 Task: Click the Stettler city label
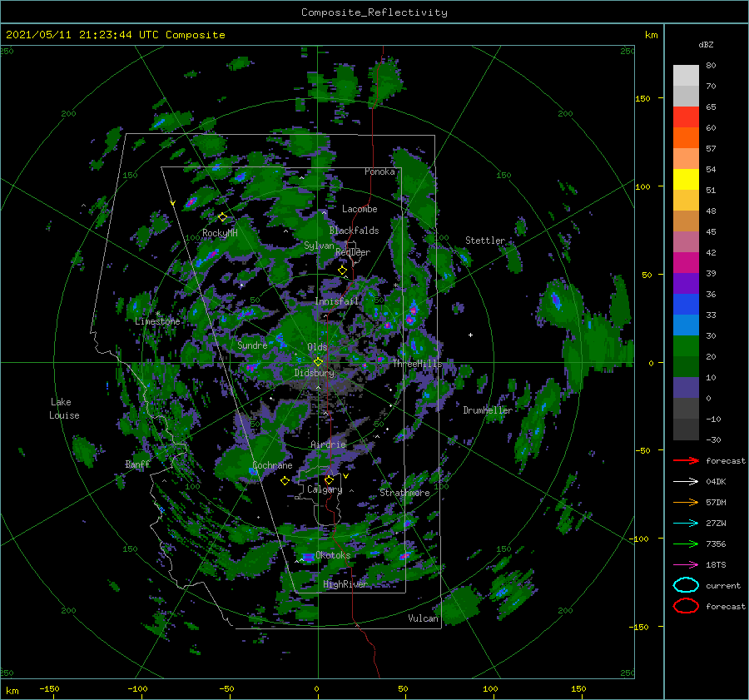(x=485, y=241)
